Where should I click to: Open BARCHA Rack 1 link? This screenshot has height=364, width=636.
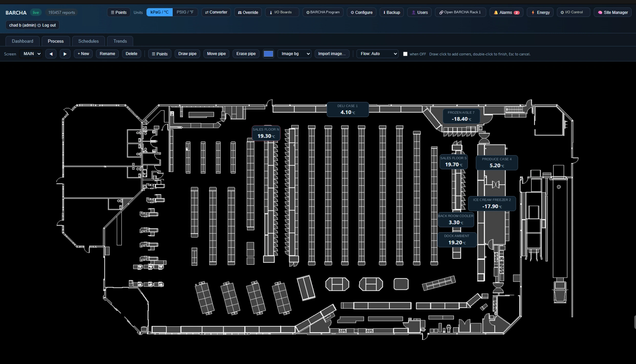460,12
